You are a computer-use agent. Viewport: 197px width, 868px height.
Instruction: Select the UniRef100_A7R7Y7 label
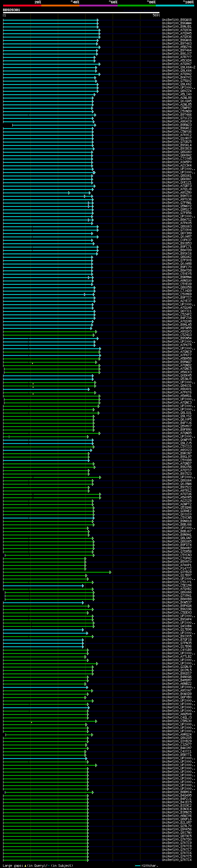click(177, 57)
